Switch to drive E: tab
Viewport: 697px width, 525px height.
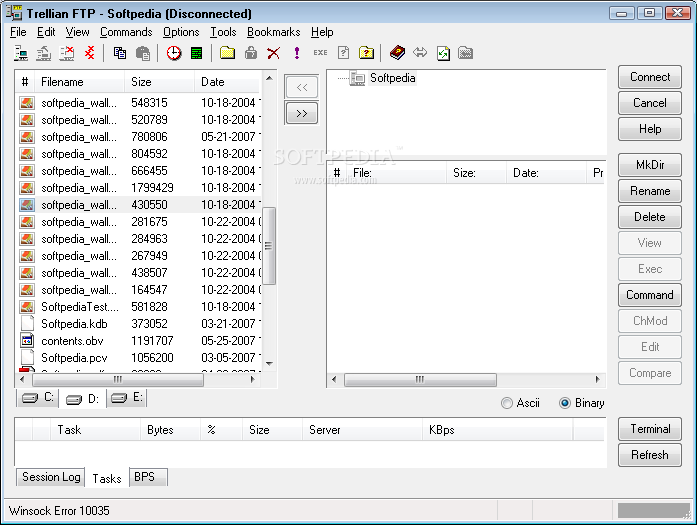point(127,397)
